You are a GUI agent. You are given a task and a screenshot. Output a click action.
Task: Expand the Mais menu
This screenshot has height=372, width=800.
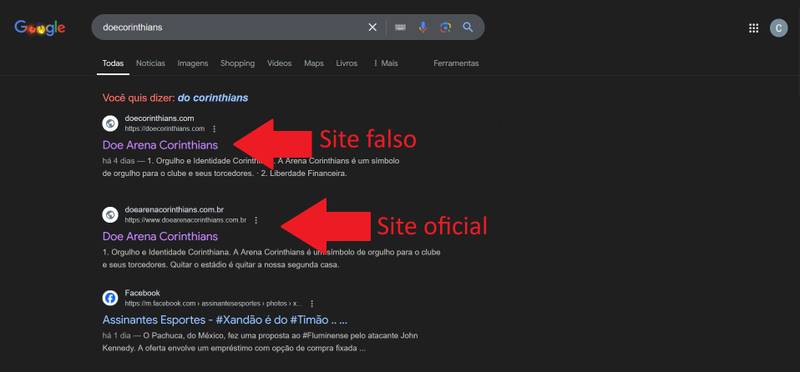(385, 63)
